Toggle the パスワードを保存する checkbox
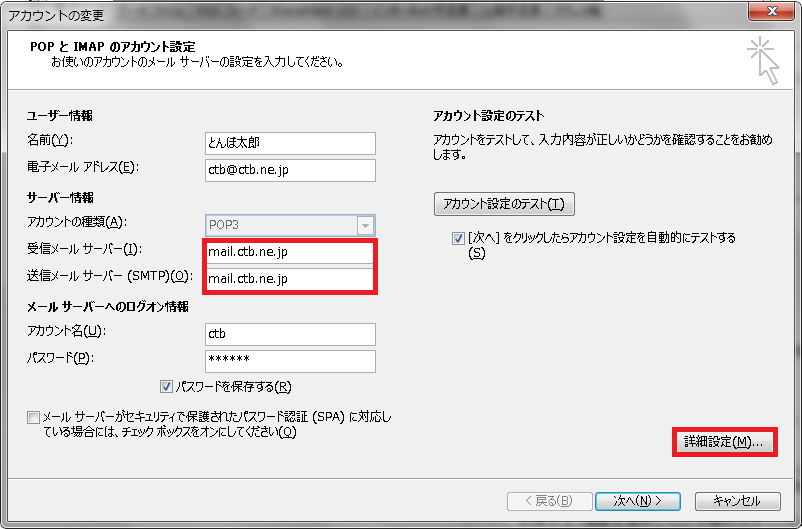The height and width of the screenshot is (529, 802). pyautogui.click(x=166, y=387)
